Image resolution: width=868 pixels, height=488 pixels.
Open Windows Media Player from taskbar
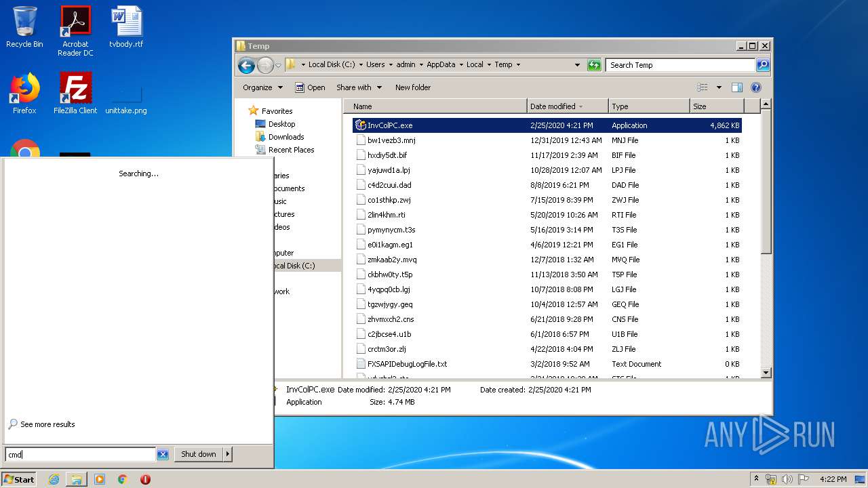coord(100,479)
